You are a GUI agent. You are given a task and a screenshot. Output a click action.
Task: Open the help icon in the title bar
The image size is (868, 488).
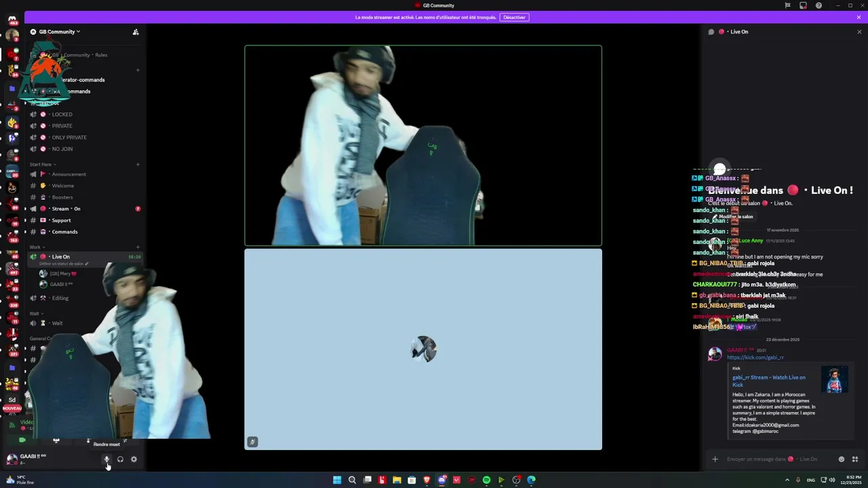818,5
